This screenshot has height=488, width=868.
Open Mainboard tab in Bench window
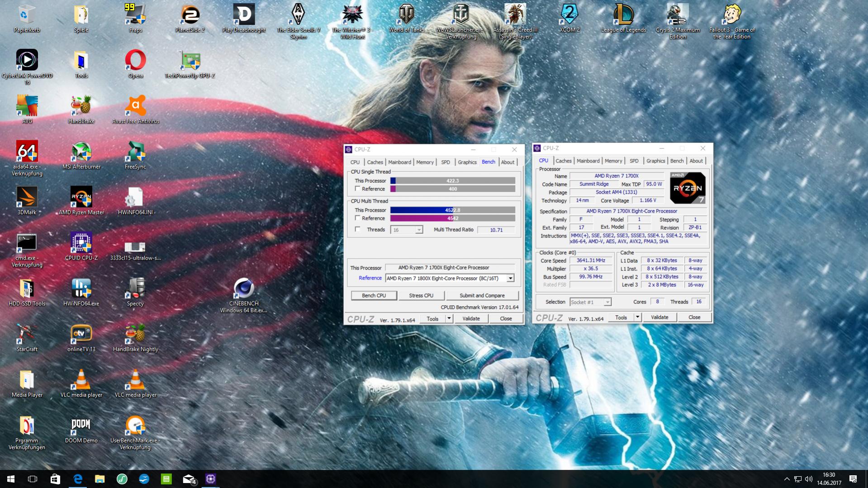coord(399,162)
